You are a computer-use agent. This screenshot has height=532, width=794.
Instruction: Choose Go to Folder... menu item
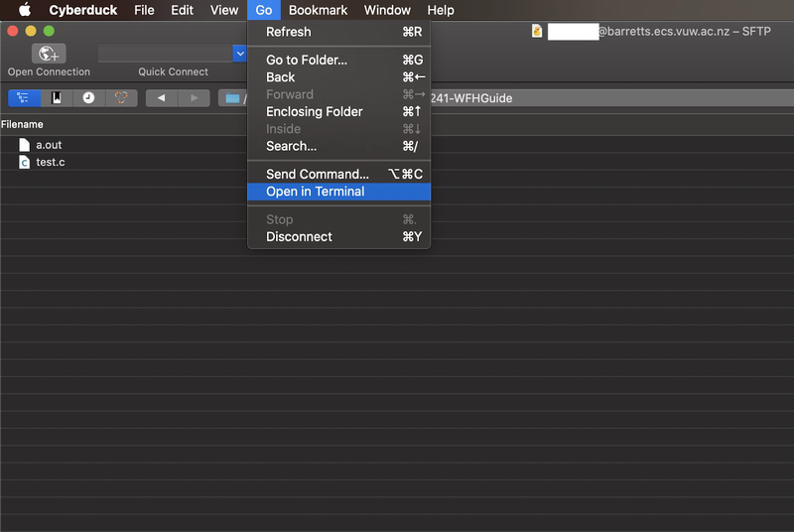pyautogui.click(x=338, y=60)
